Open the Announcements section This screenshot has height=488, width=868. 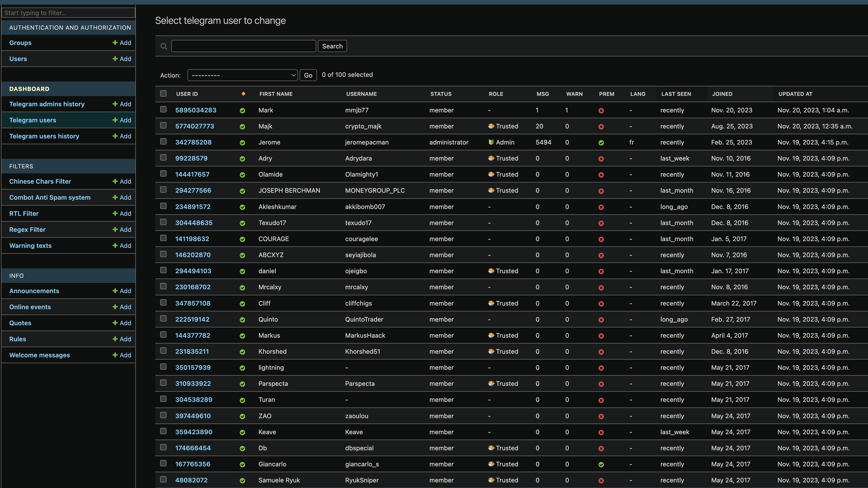34,291
